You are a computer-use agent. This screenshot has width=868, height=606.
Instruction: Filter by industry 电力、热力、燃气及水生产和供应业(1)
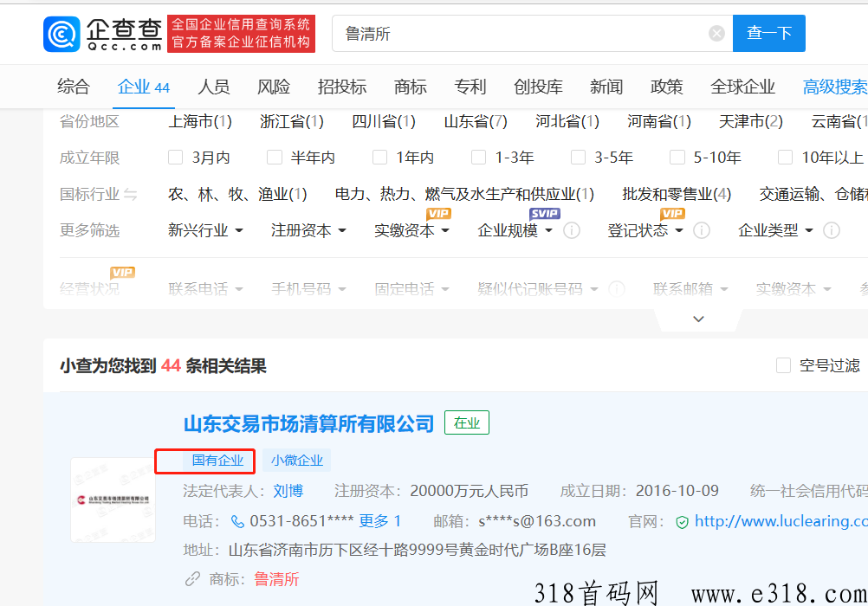click(x=464, y=194)
